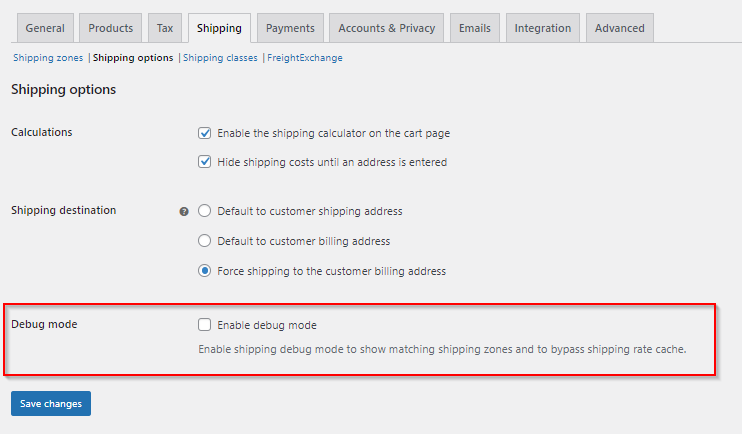Viewport: 742px width, 434px height.
Task: Switch to the Emails tab
Action: click(475, 28)
